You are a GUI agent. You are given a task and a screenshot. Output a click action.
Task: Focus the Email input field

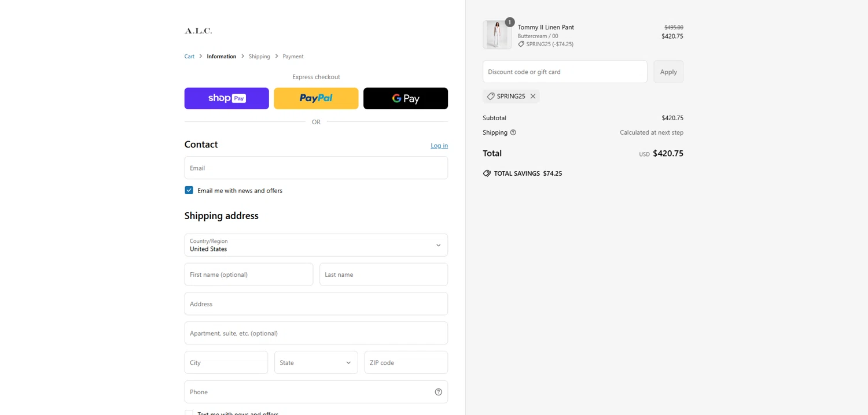tap(316, 168)
